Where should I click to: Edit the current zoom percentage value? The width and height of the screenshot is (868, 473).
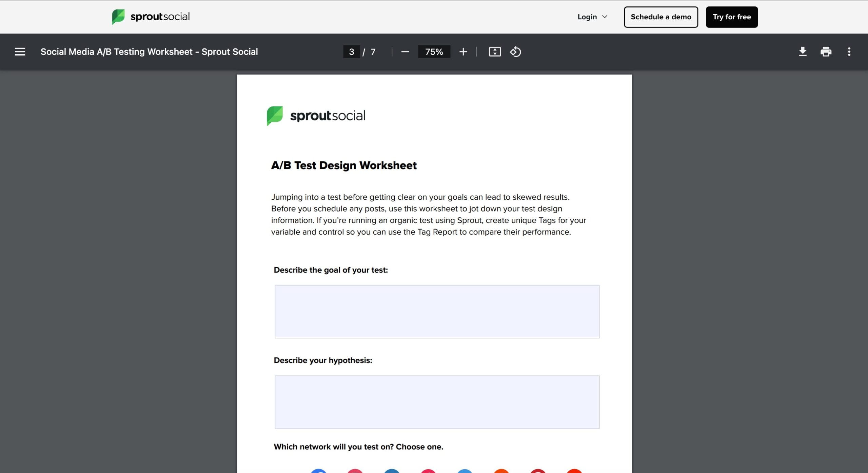click(x=434, y=52)
